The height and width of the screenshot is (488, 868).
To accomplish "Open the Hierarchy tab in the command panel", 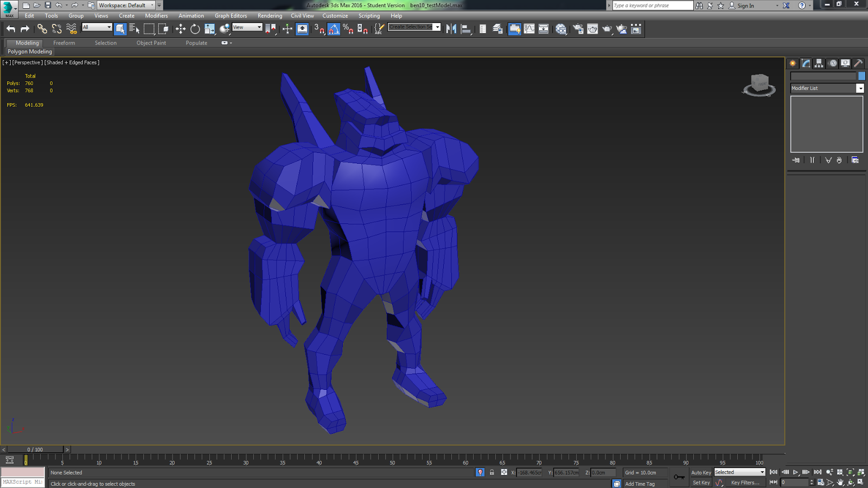I will (819, 63).
